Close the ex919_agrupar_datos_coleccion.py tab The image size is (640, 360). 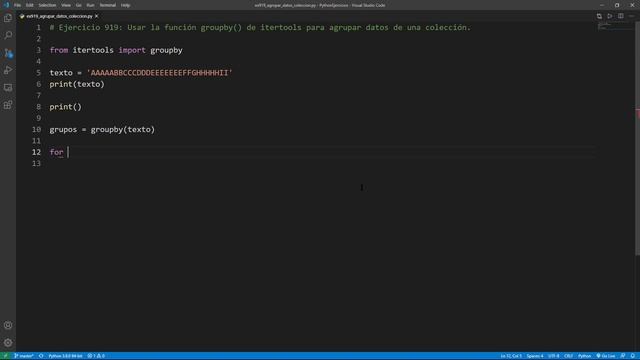click(97, 16)
